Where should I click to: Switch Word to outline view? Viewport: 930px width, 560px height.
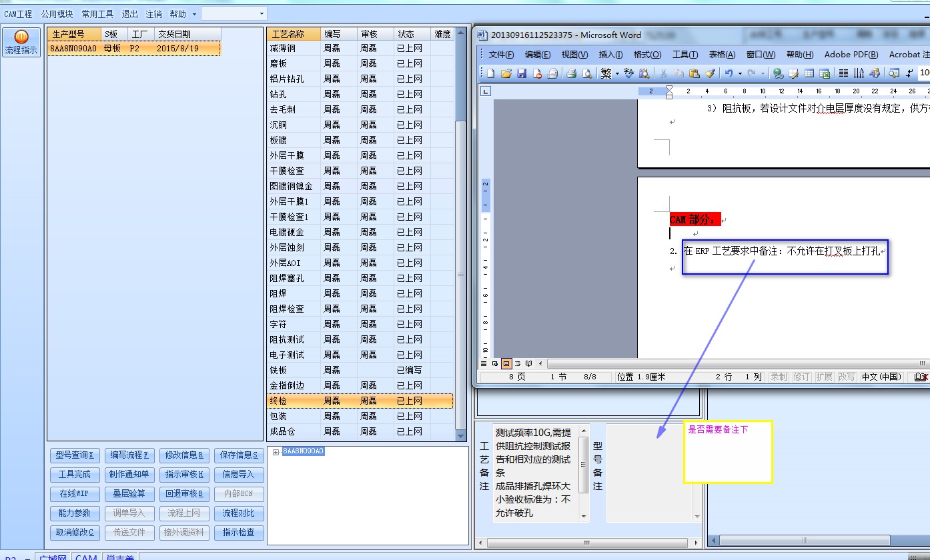(518, 364)
